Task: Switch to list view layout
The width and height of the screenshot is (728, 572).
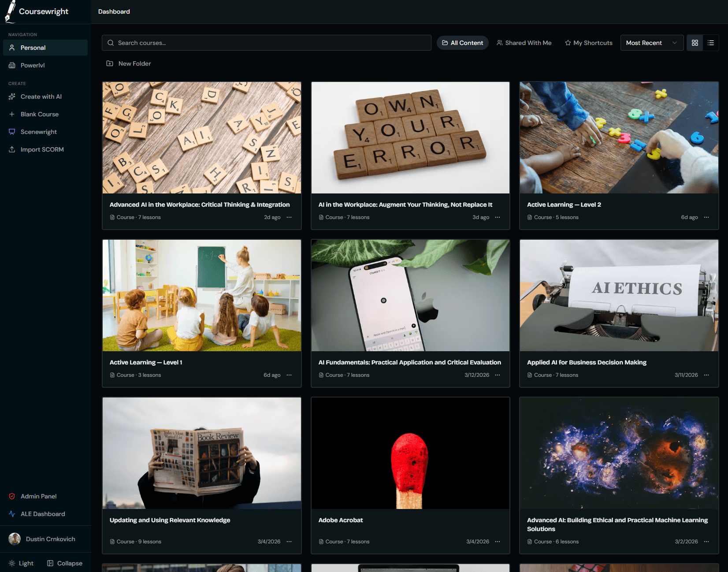Action: click(711, 43)
